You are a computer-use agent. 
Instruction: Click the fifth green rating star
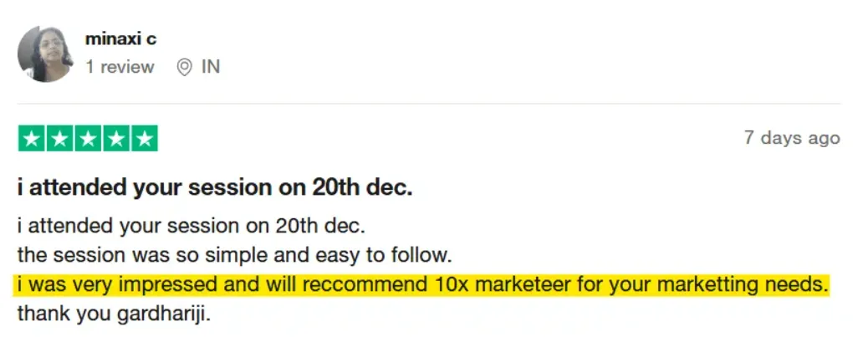[144, 139]
